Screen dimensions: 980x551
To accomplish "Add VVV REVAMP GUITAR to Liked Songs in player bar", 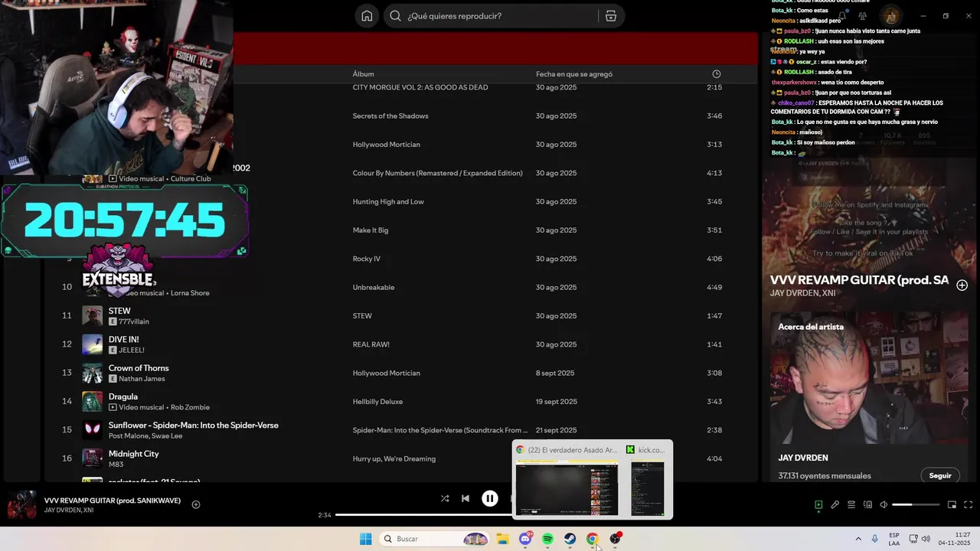I will click(x=196, y=504).
